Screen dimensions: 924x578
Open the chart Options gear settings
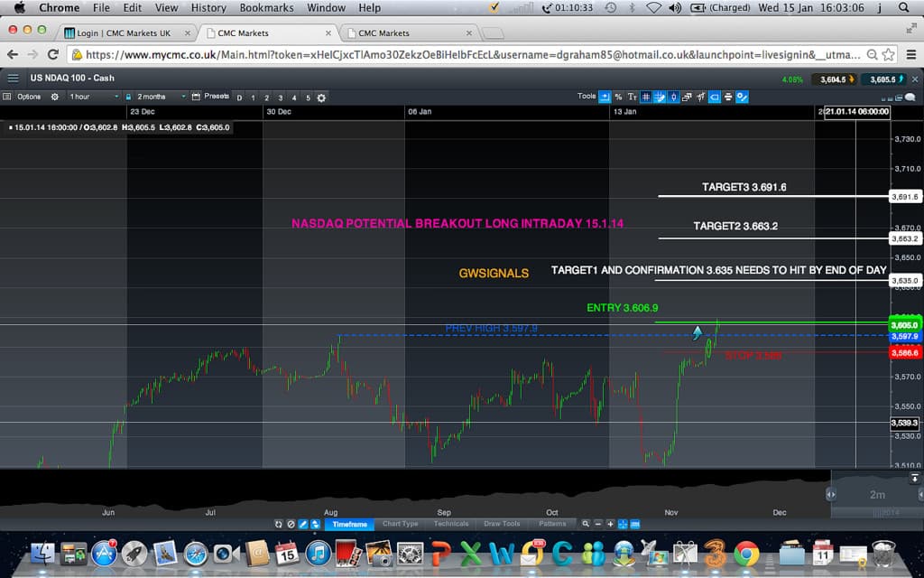pyautogui.click(x=54, y=97)
